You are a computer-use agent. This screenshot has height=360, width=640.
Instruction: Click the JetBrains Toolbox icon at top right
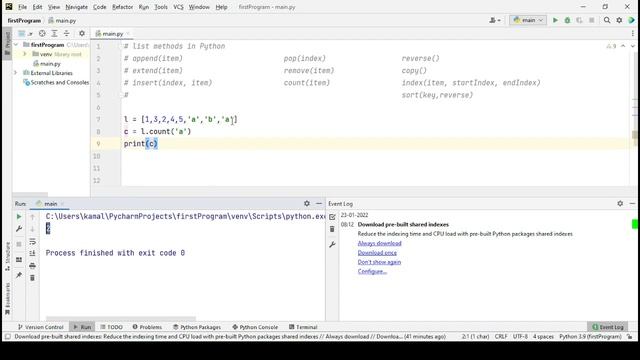point(631,20)
